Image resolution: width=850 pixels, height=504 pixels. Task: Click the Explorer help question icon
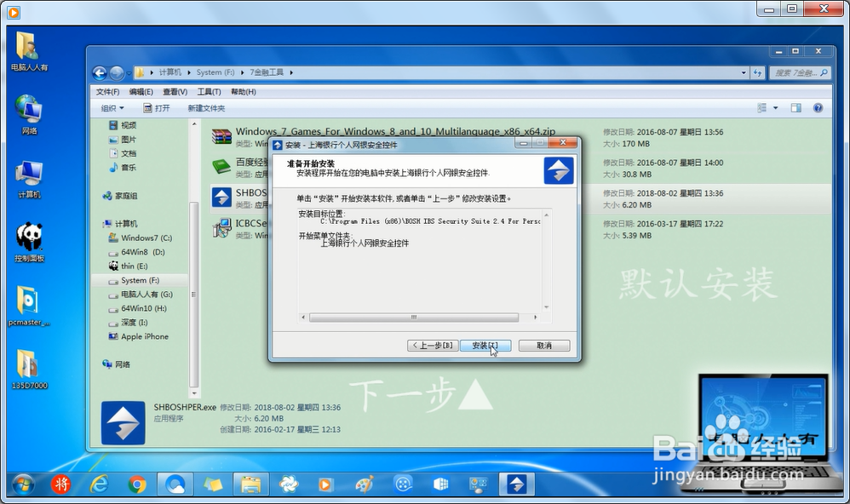tap(818, 108)
